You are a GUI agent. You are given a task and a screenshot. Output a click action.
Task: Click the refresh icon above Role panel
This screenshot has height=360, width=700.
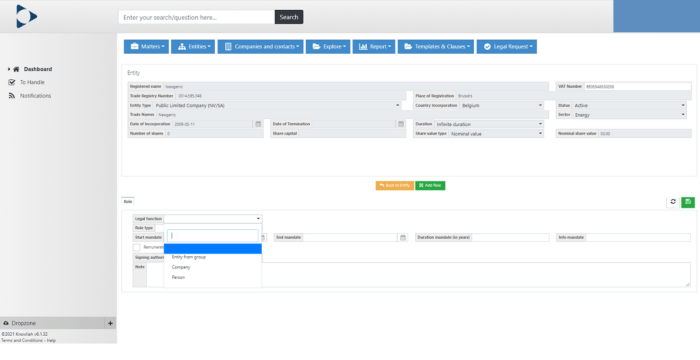(673, 202)
